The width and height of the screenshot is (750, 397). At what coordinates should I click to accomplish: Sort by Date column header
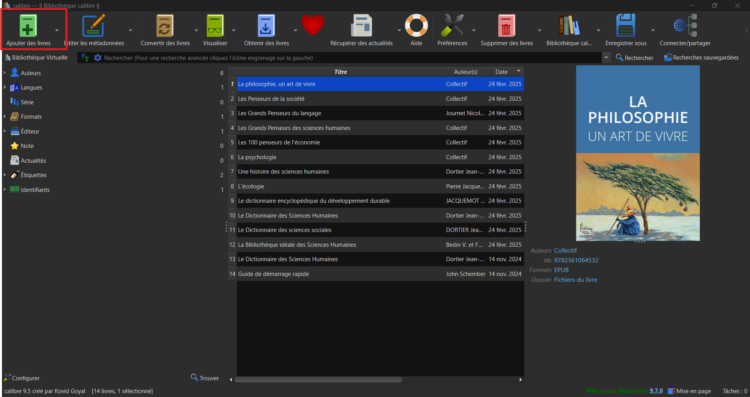tap(504, 72)
